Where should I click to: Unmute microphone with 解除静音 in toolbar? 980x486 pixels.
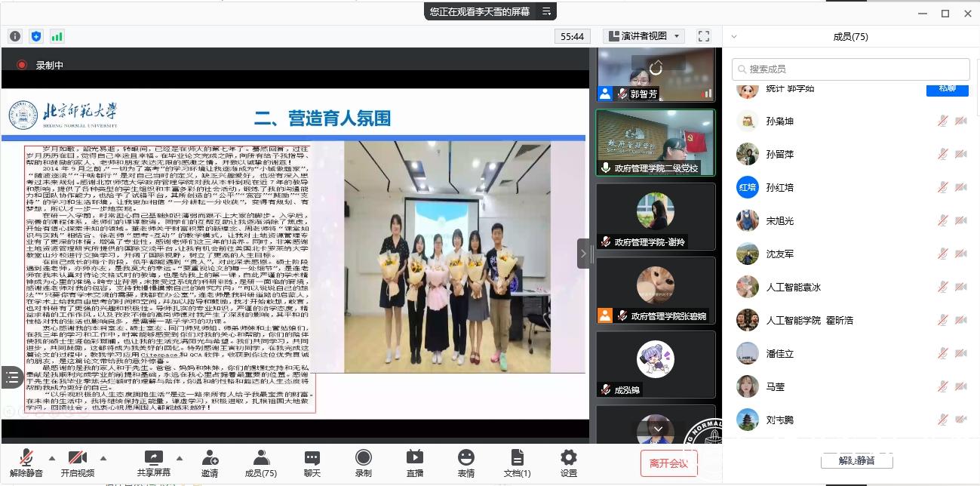point(26,461)
